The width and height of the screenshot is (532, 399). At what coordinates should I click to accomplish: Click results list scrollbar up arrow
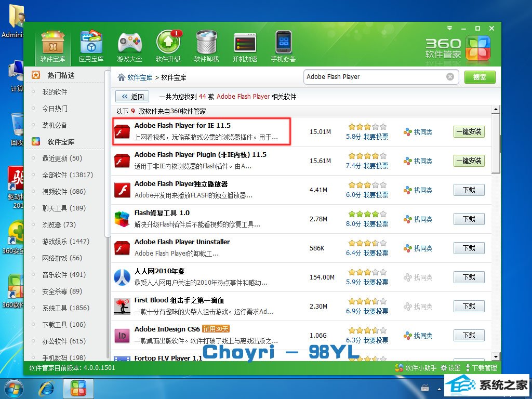[x=496, y=109]
